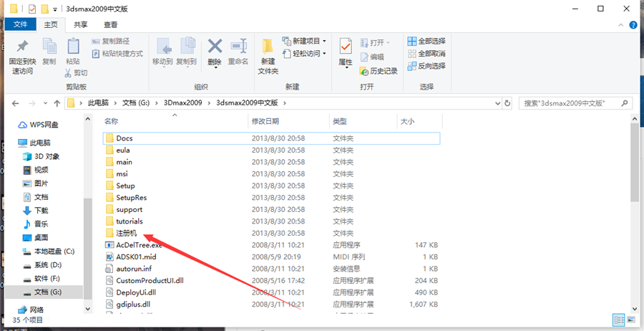Viewport: 644px width, 331px height.
Task: Go back with the left arrow
Action: coord(15,102)
